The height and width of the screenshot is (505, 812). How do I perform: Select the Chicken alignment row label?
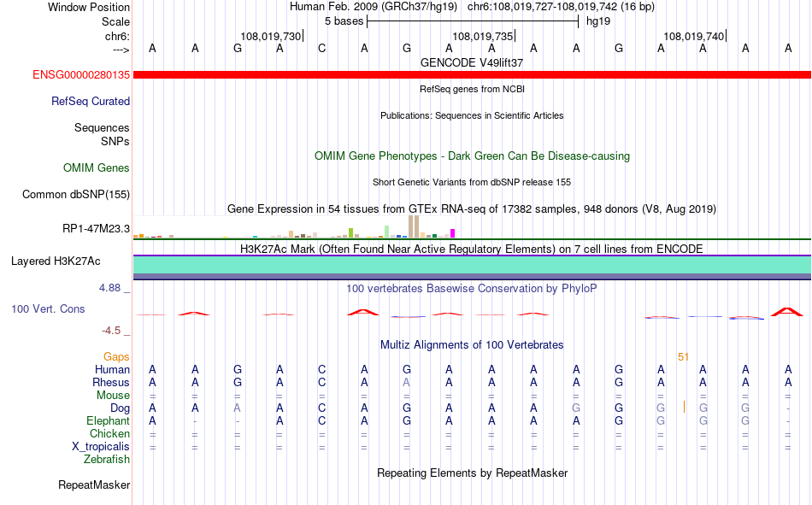[x=109, y=433]
